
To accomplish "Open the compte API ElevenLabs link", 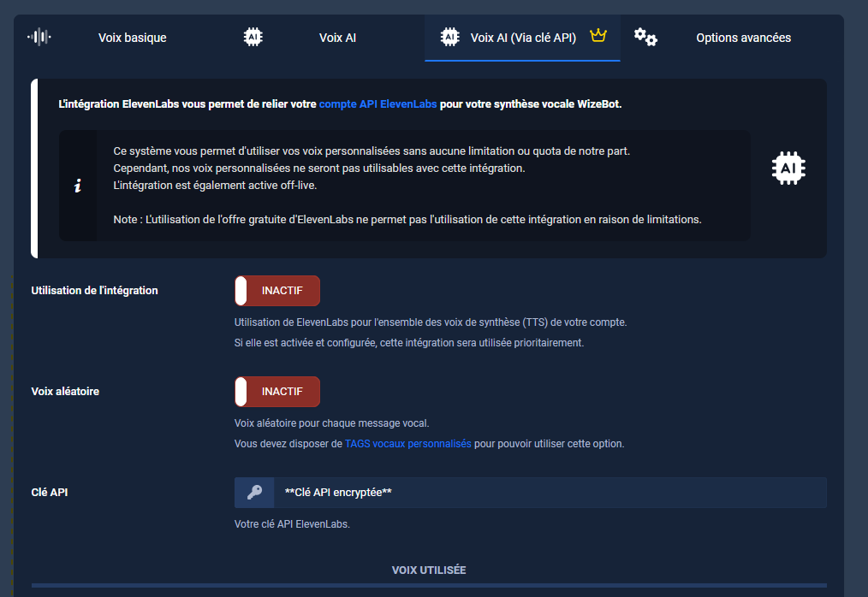I will coord(378,104).
